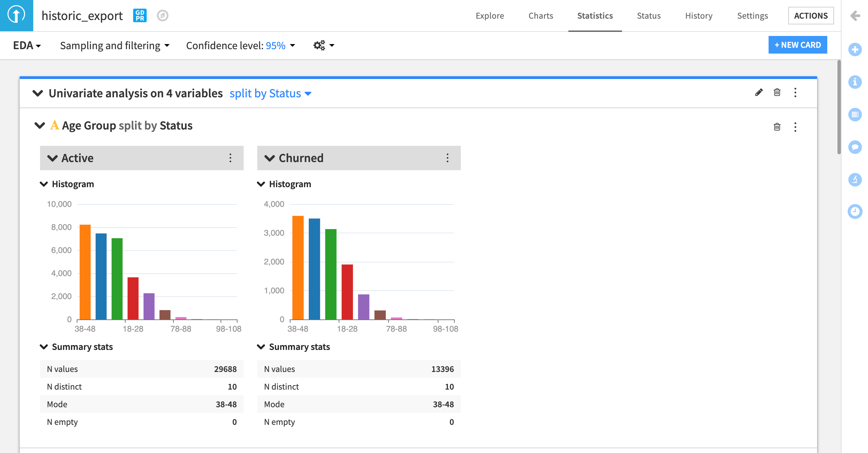Click the blue bar in Churned histogram
This screenshot has width=868, height=453.
click(x=314, y=269)
